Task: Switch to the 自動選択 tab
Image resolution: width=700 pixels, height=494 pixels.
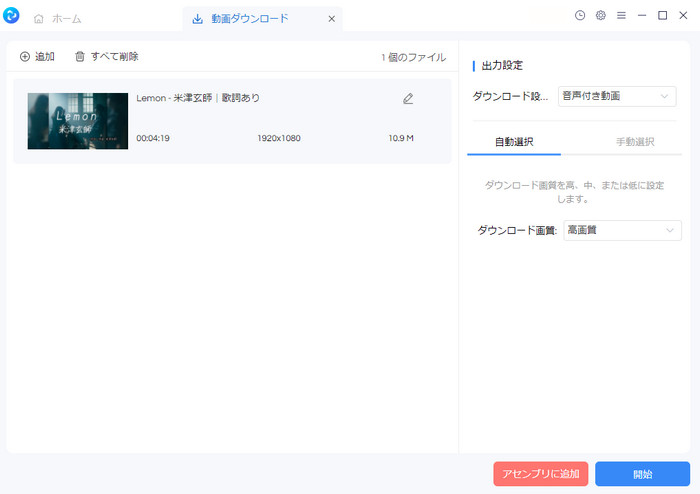Action: point(514,142)
